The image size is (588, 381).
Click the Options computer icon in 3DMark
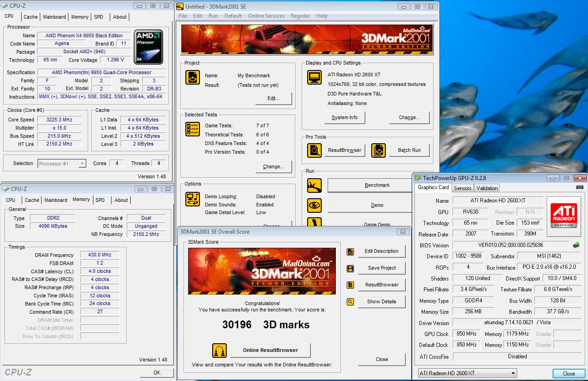(x=193, y=199)
